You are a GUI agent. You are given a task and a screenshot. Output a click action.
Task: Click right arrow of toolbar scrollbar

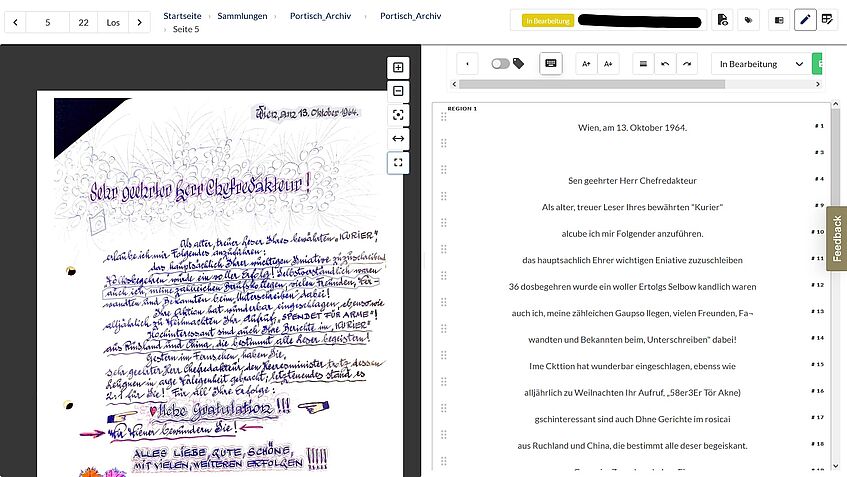[x=818, y=84]
